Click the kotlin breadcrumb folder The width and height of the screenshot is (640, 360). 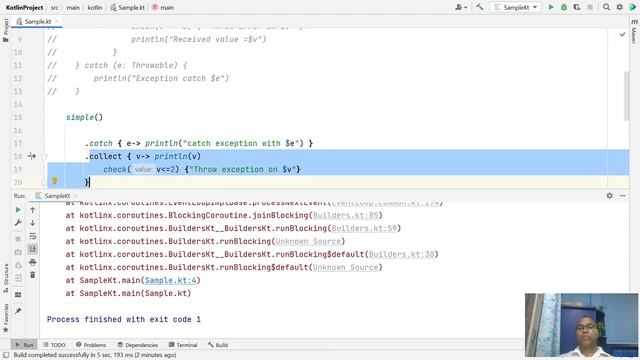click(x=95, y=7)
